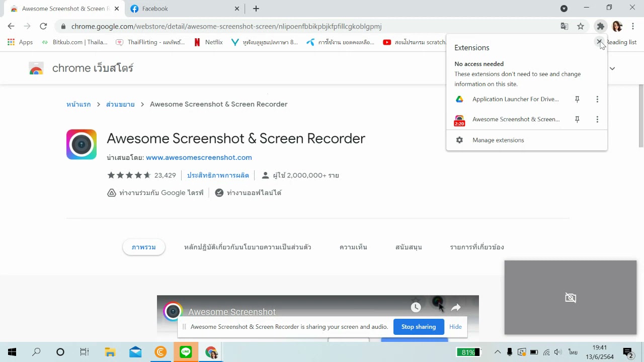644x362 pixels.
Task: Pin Application Launcher For Drive extension
Action: coord(577,100)
